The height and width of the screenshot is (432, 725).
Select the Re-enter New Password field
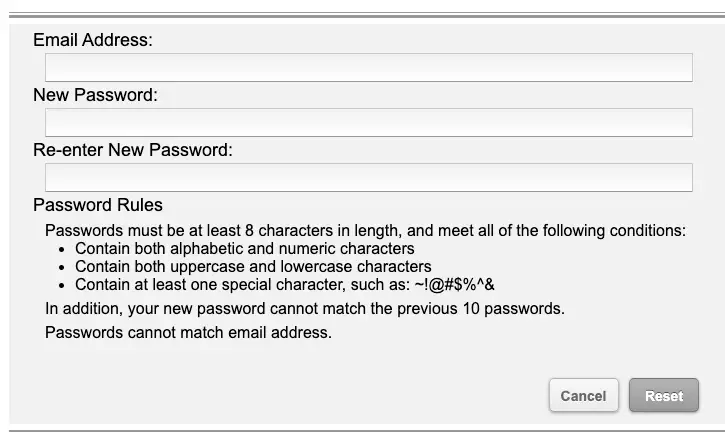tap(368, 177)
